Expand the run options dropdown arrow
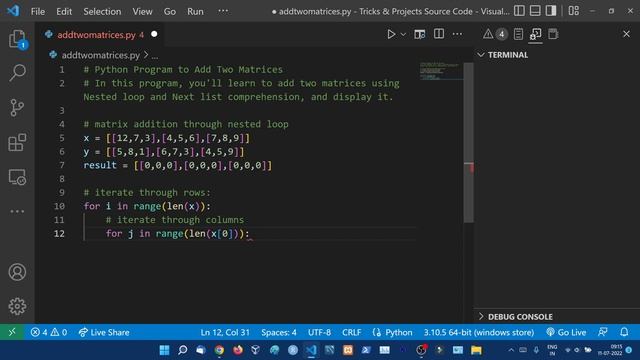The image size is (640, 360). click(403, 35)
